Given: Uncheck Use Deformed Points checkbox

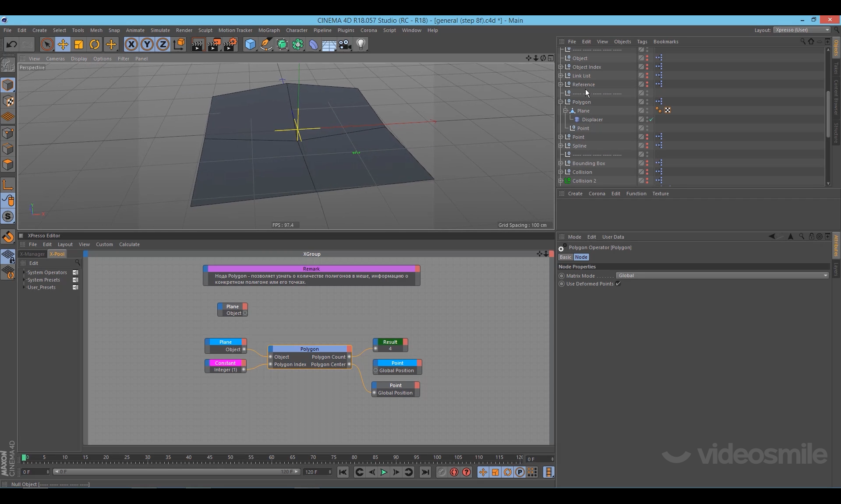Looking at the screenshot, I should click(x=618, y=284).
